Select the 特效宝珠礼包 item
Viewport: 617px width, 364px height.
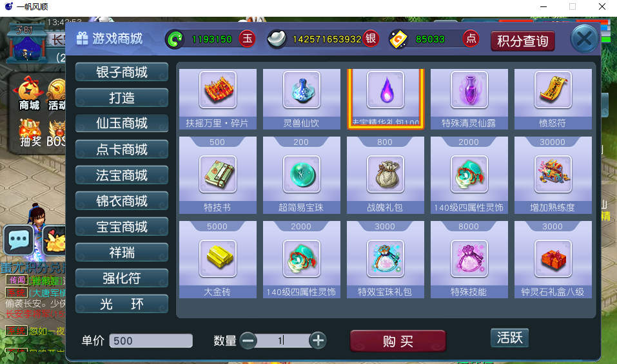point(386,260)
